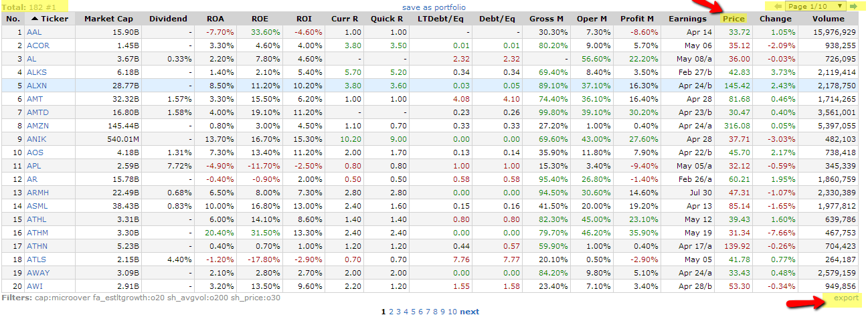
Task: Click the next link in pagination
Action: [x=469, y=312]
